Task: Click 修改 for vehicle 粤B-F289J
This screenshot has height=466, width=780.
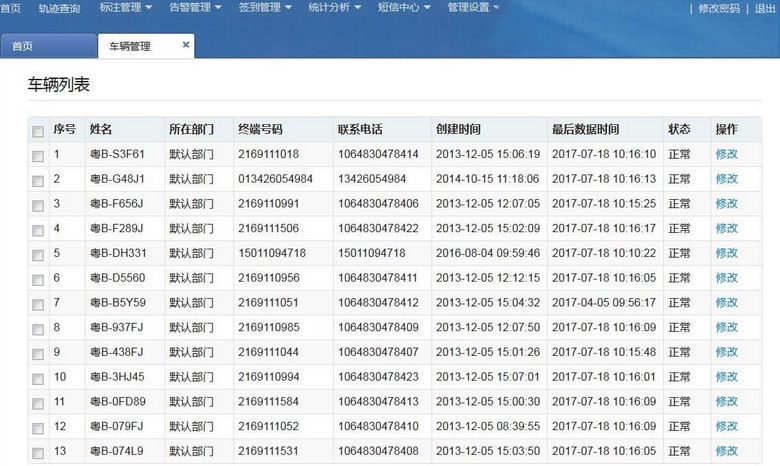Action: tap(726, 228)
